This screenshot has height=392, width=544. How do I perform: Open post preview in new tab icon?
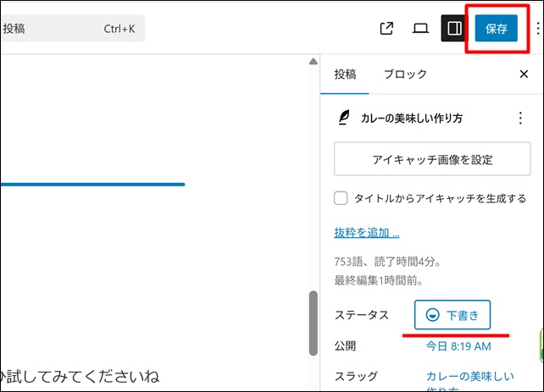click(386, 28)
